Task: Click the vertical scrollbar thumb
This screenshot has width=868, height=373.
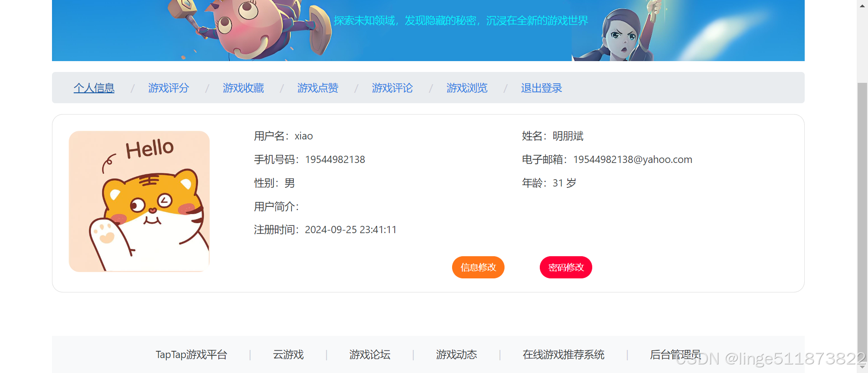Action: click(x=863, y=222)
